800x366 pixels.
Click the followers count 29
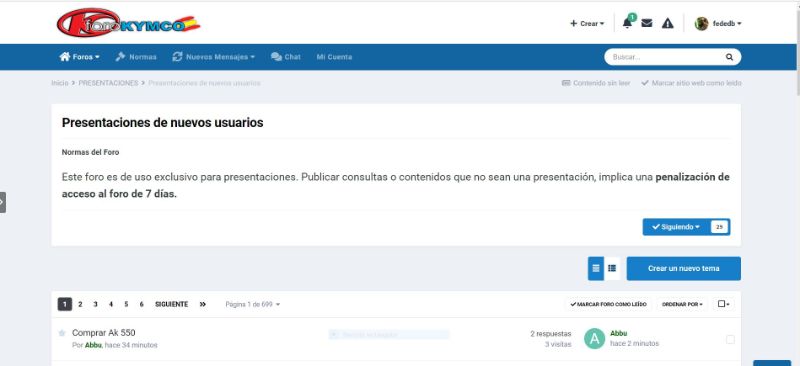coord(719,227)
